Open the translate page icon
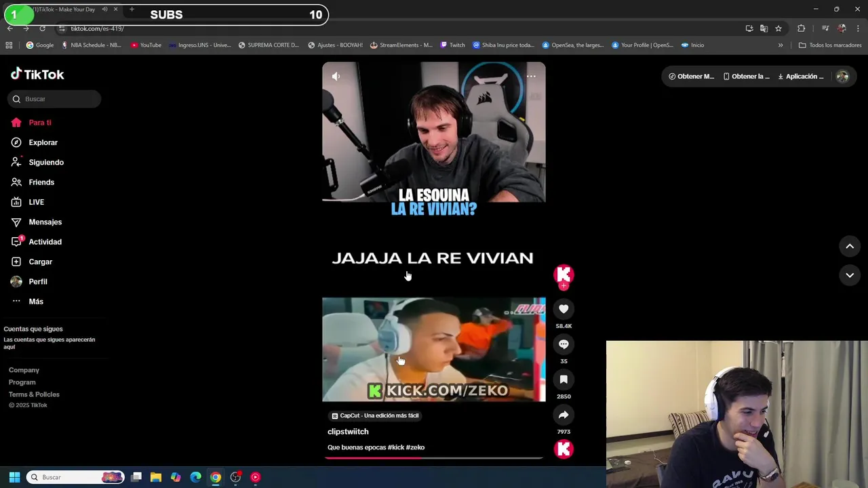Image resolution: width=868 pixels, height=488 pixels. coord(764,28)
